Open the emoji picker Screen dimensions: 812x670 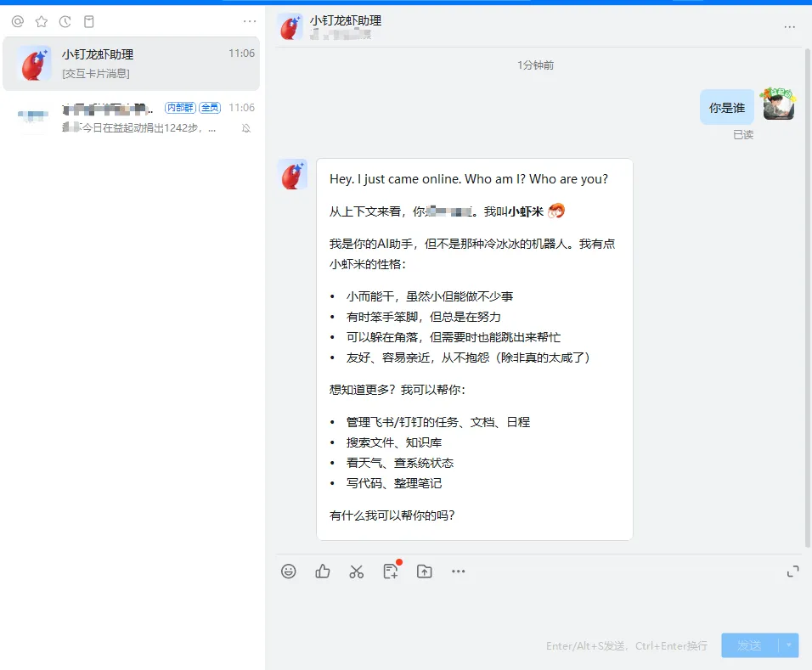tap(289, 571)
